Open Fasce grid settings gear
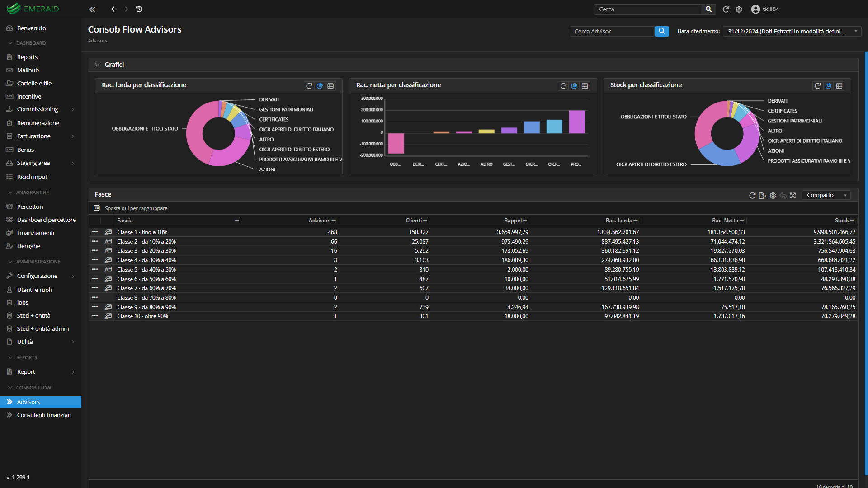Image resolution: width=868 pixels, height=488 pixels. [773, 195]
